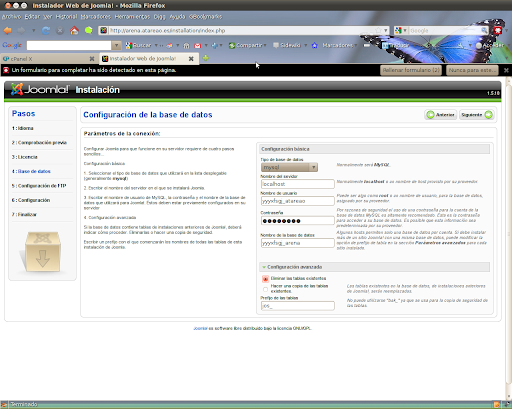Open the address bar history dropdown arrow
The height and width of the screenshot is (409, 512).
click(386, 30)
